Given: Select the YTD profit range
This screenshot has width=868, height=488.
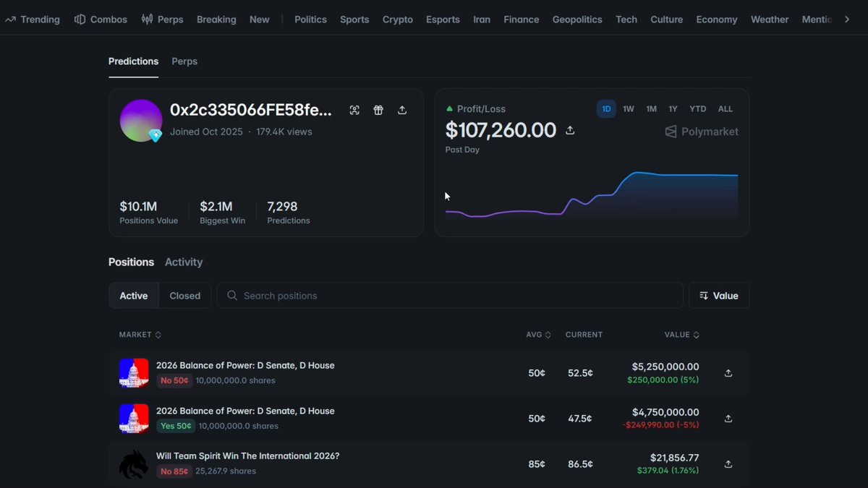Looking at the screenshot, I should (x=697, y=109).
